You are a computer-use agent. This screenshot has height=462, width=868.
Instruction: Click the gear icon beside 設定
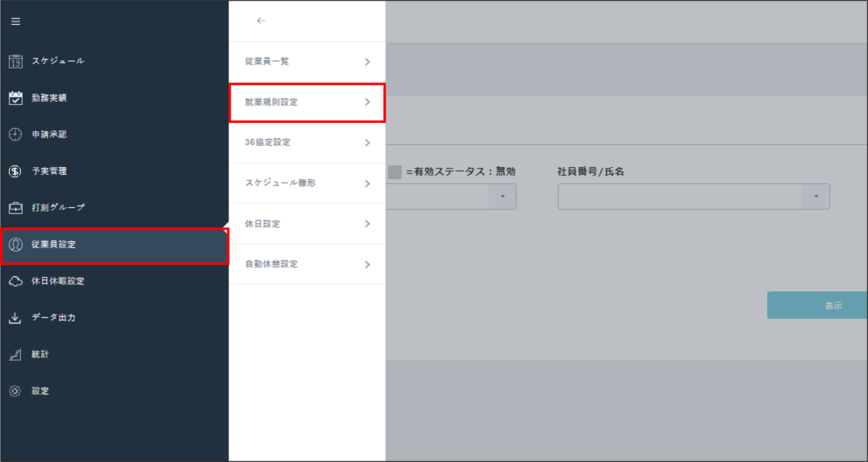pos(15,391)
